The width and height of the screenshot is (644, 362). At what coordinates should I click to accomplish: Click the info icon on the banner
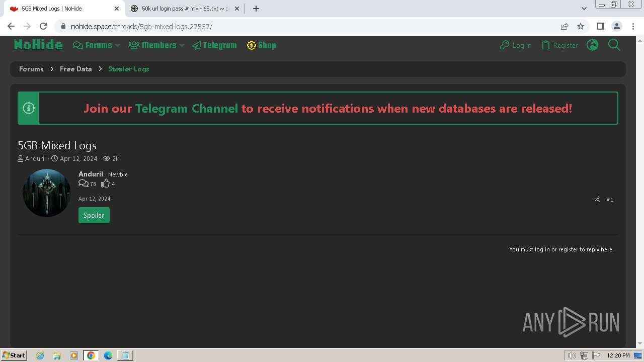tap(29, 108)
